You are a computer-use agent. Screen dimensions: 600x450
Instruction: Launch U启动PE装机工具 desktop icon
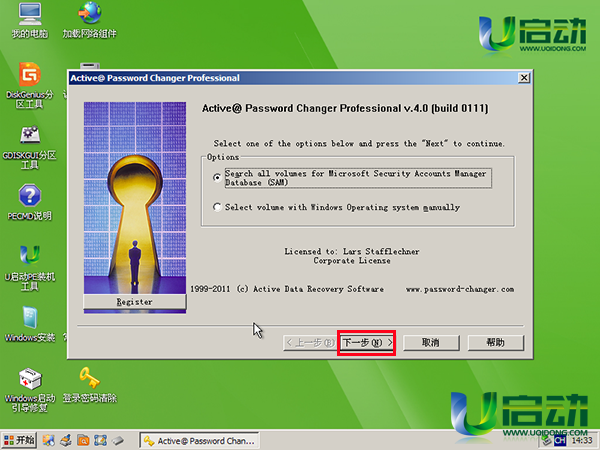pyautogui.click(x=30, y=268)
